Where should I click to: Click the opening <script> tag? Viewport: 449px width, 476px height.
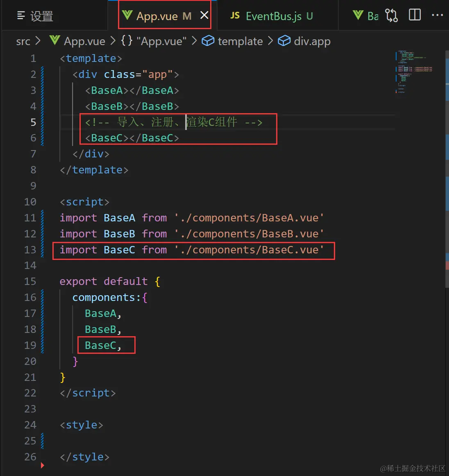pyautogui.click(x=85, y=202)
